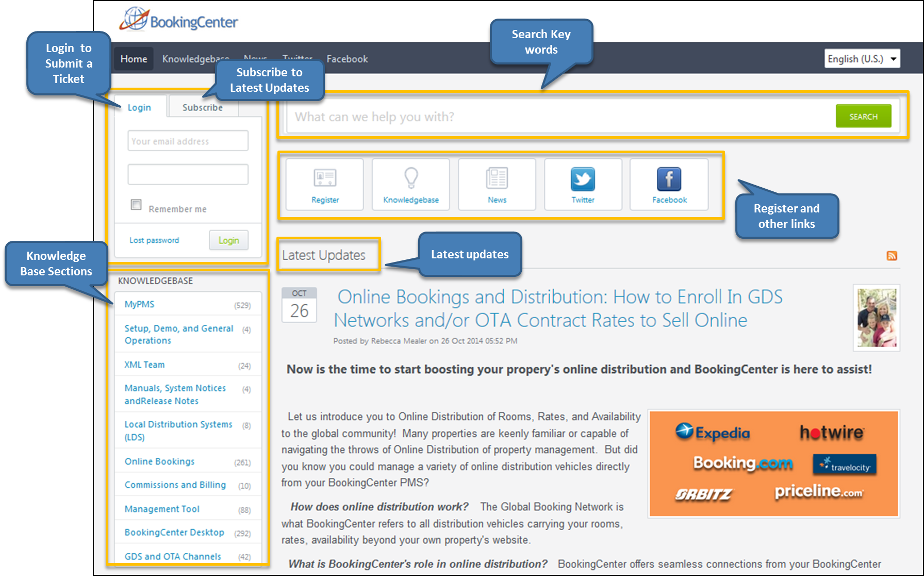Go to Home in navigation bar

[134, 59]
